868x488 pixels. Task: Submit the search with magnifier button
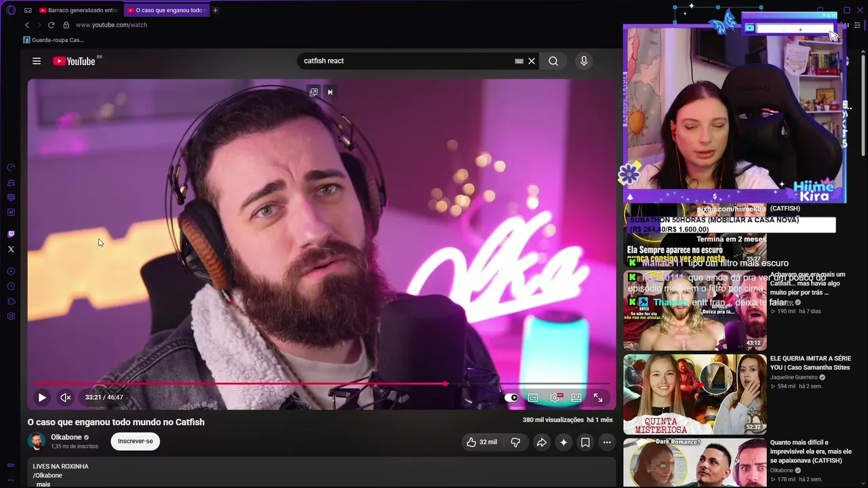click(553, 61)
